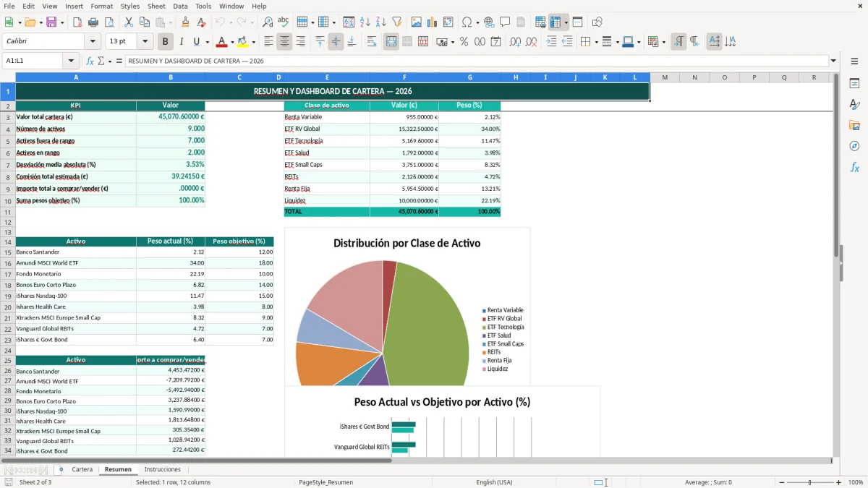The height and width of the screenshot is (488, 868).
Task: Open the Data menu
Action: 181,6
